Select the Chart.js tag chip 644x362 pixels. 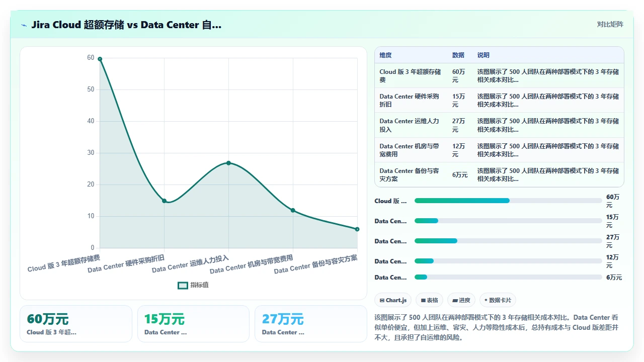[x=393, y=300]
